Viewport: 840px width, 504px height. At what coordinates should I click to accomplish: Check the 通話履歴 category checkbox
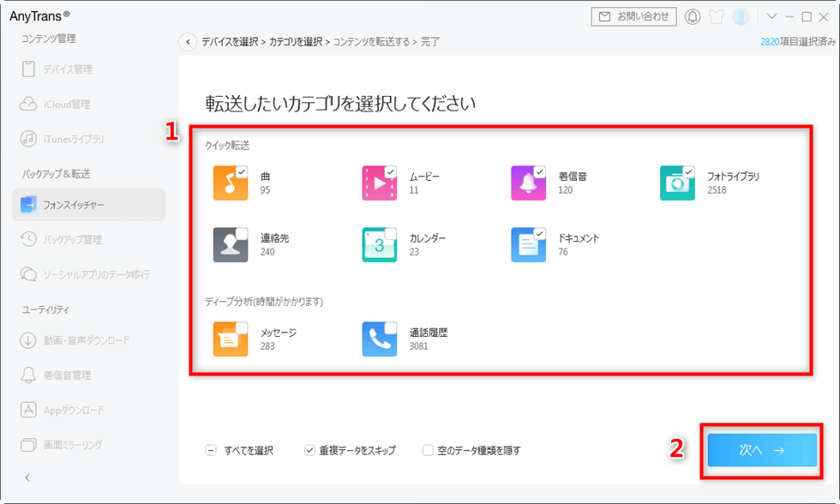(391, 327)
